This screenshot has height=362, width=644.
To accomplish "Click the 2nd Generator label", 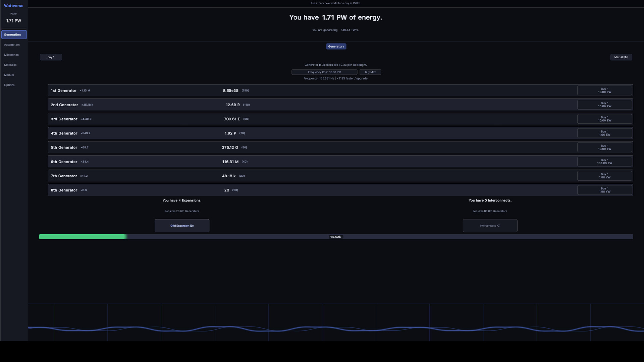I will (64, 105).
